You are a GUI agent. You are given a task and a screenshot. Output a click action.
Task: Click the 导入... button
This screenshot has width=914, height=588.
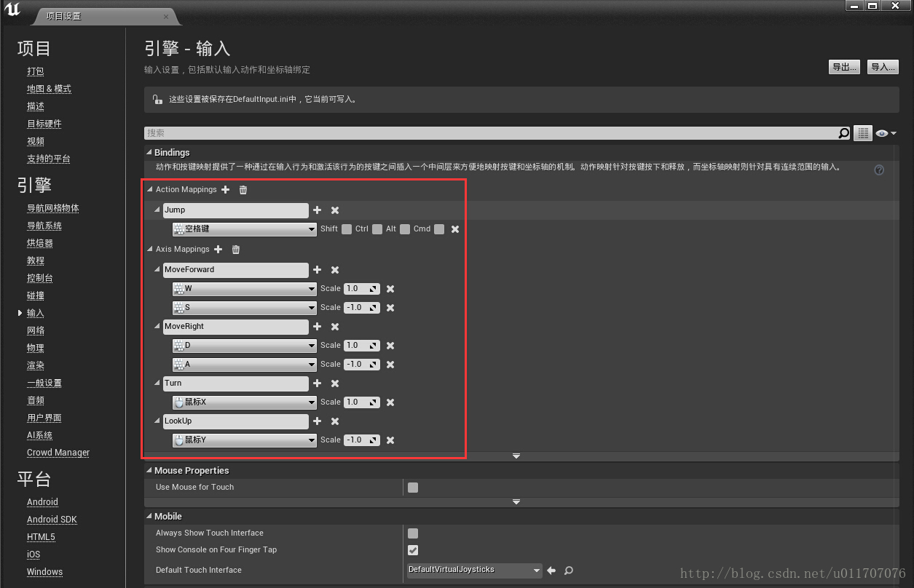tap(882, 67)
